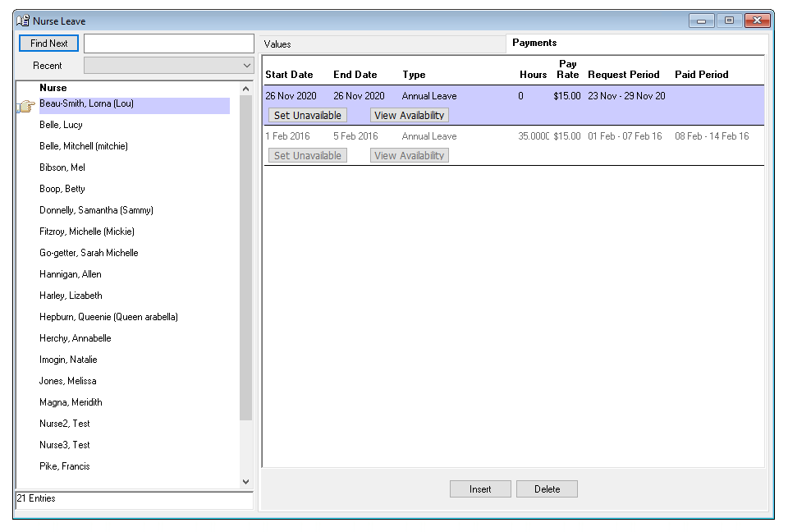
Task: Select nurse Bibson, Mel
Action: (62, 167)
